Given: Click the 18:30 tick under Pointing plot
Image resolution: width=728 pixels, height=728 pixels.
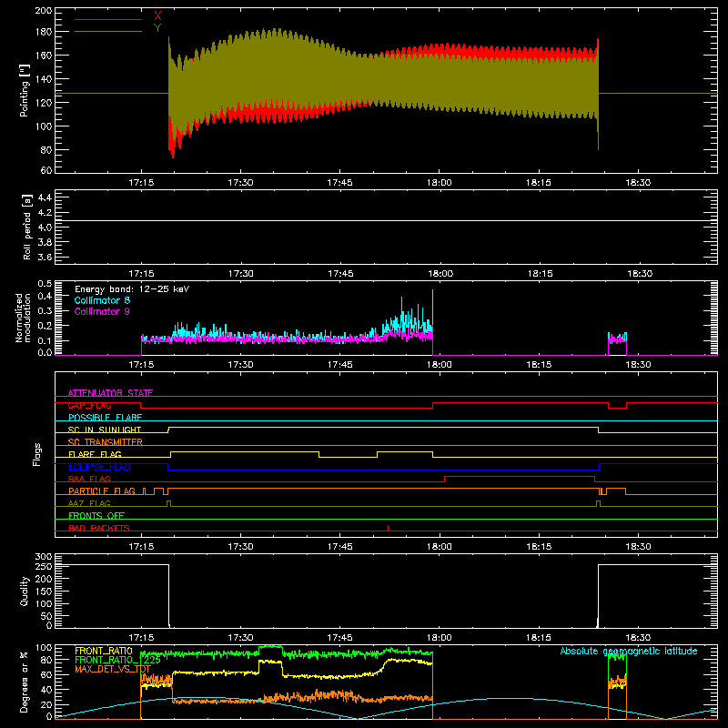Looking at the screenshot, I should [638, 183].
